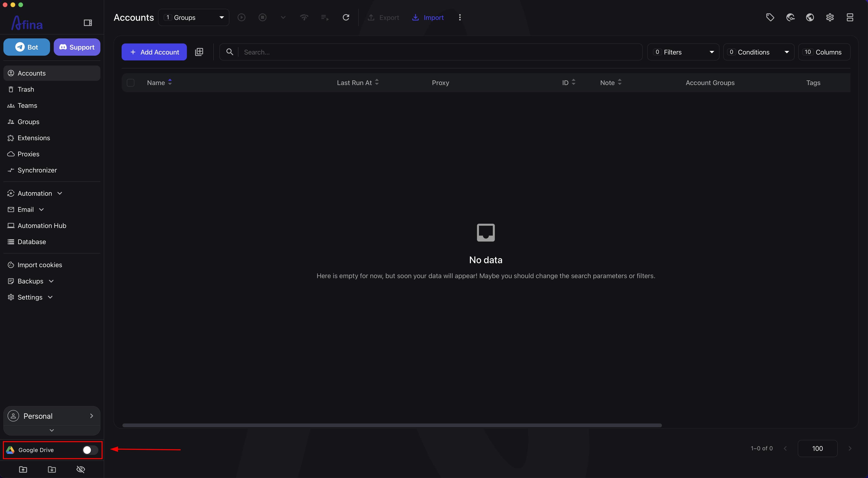Click the rows per page field 100
This screenshot has height=478, width=868.
point(817,448)
